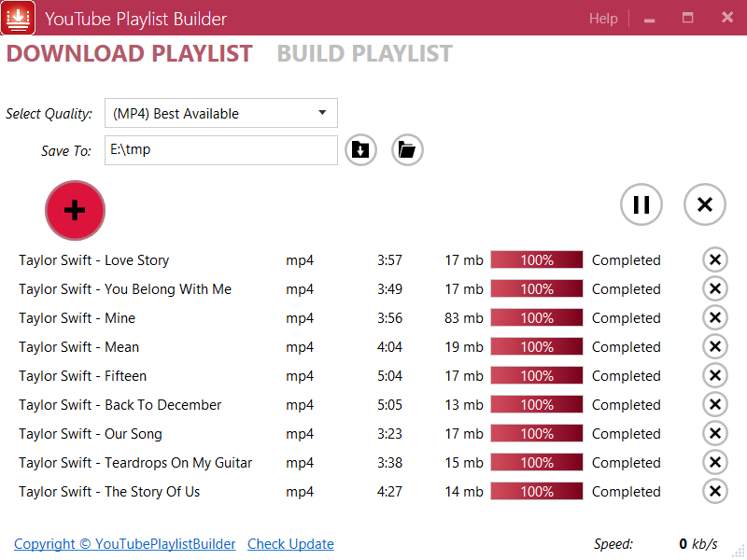Switch to the Build Playlist tab
Screen dimensions: 747x560
click(x=364, y=53)
